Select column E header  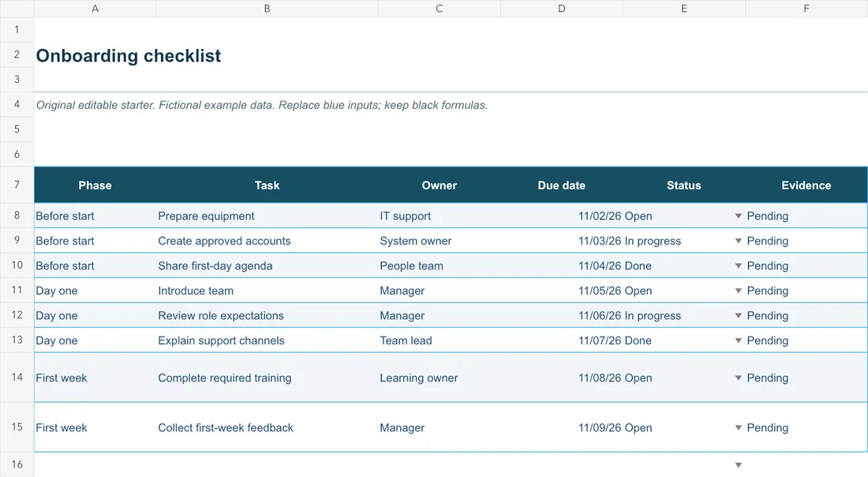point(683,9)
